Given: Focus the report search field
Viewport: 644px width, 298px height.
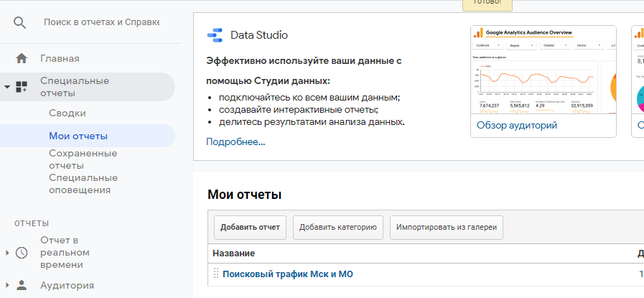Looking at the screenshot, I should pyautogui.click(x=101, y=22).
